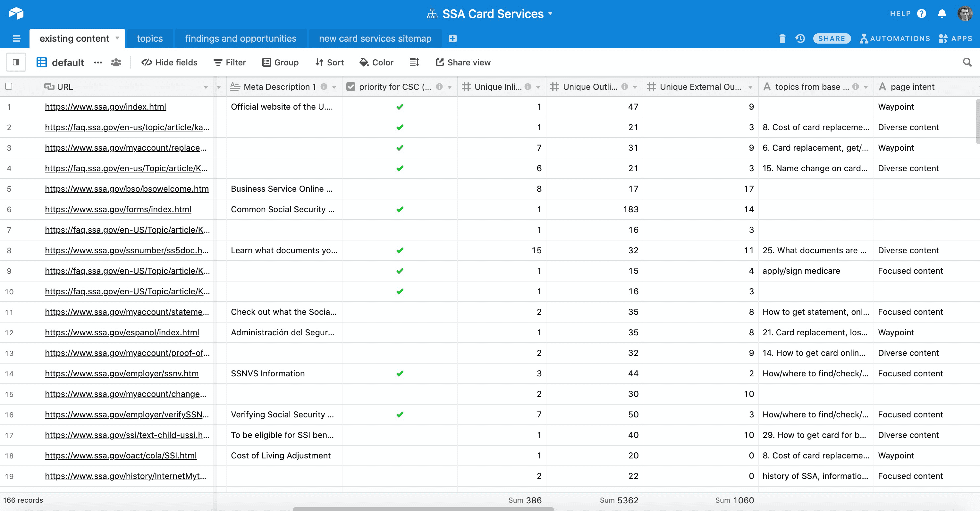Click info icon on Meta Description 1 column

click(x=324, y=87)
